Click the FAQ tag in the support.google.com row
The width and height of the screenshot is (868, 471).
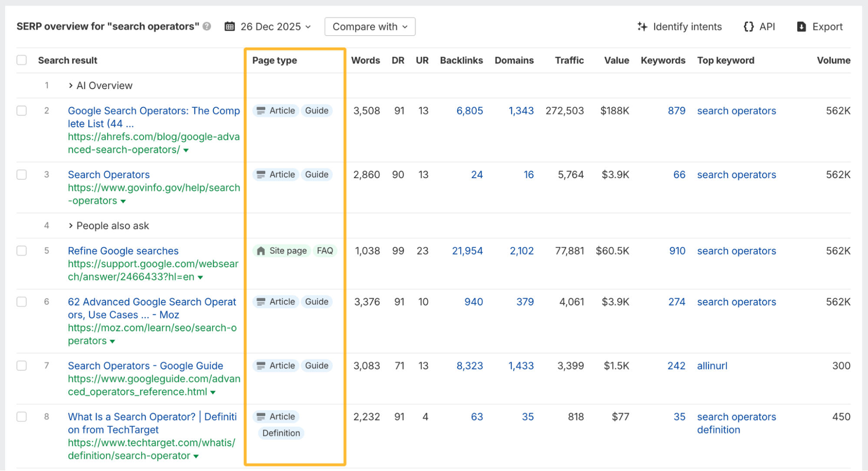[325, 251]
